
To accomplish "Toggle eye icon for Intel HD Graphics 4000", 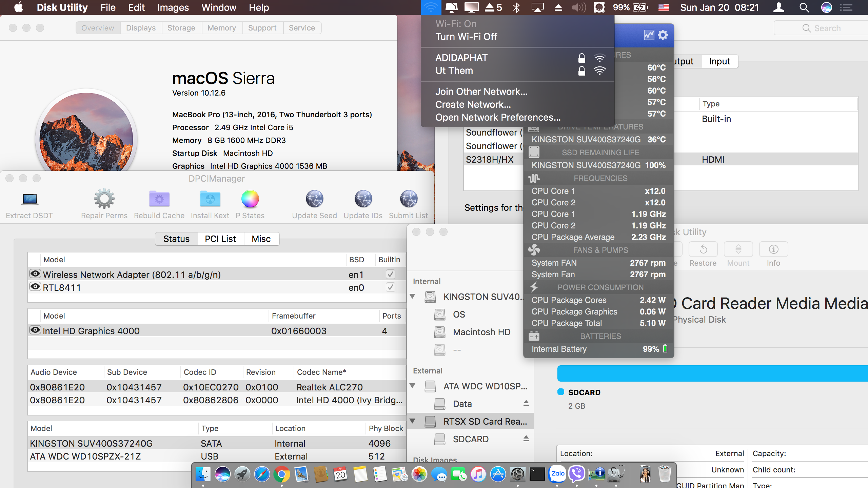I will click(x=35, y=330).
